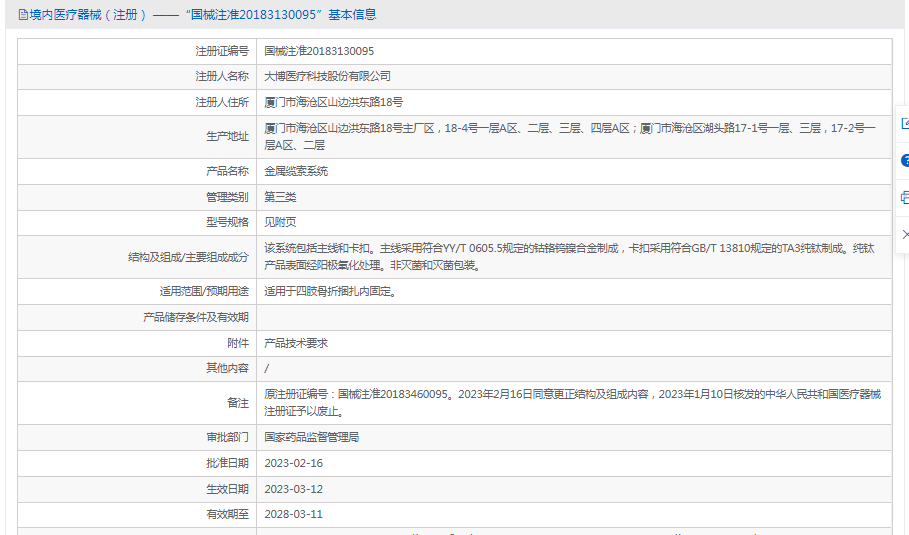The width and height of the screenshot is (909, 535).
Task: Click the approval date 2023-02-16
Action: pos(294,463)
